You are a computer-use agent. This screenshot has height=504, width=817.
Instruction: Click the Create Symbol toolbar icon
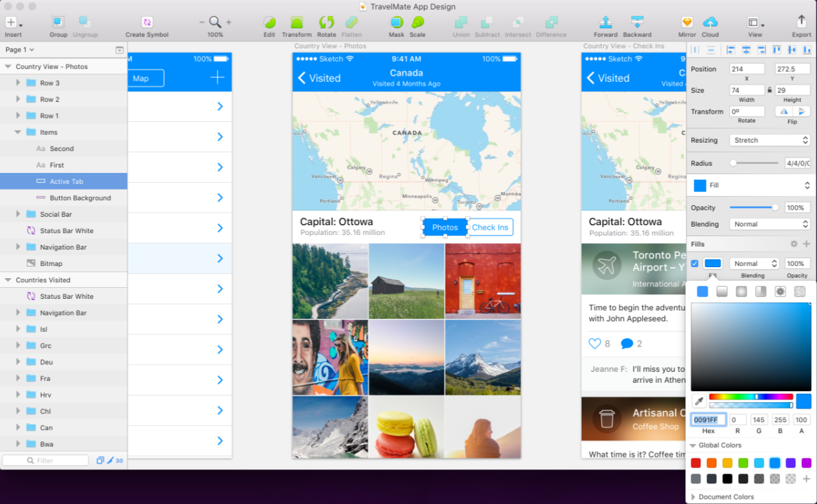(x=147, y=22)
